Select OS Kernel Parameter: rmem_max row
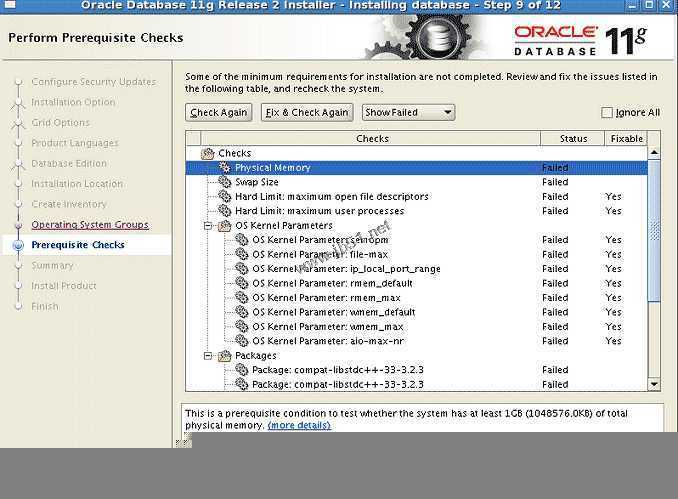 click(416, 297)
